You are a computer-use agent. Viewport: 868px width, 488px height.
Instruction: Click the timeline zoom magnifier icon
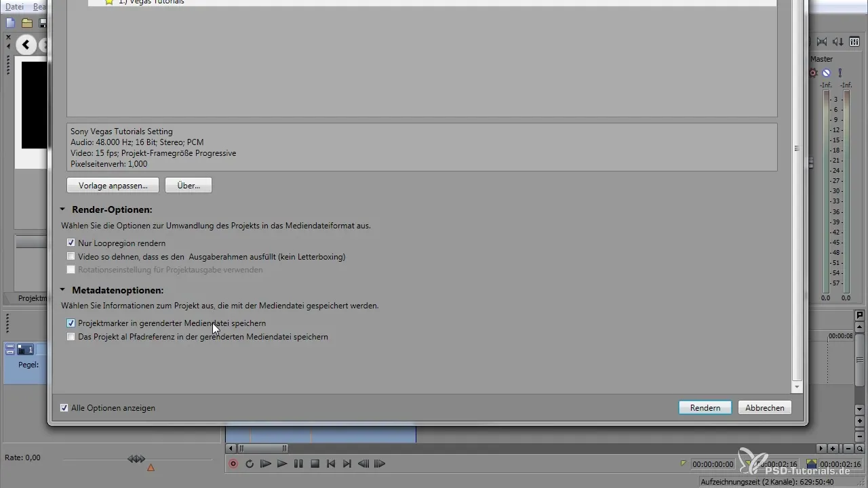coord(860,448)
